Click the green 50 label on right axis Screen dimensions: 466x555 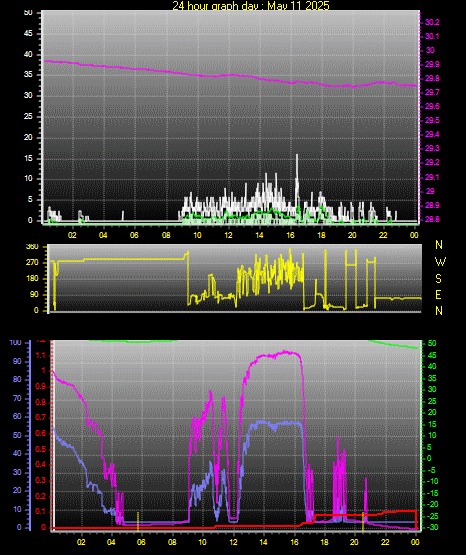(x=432, y=344)
